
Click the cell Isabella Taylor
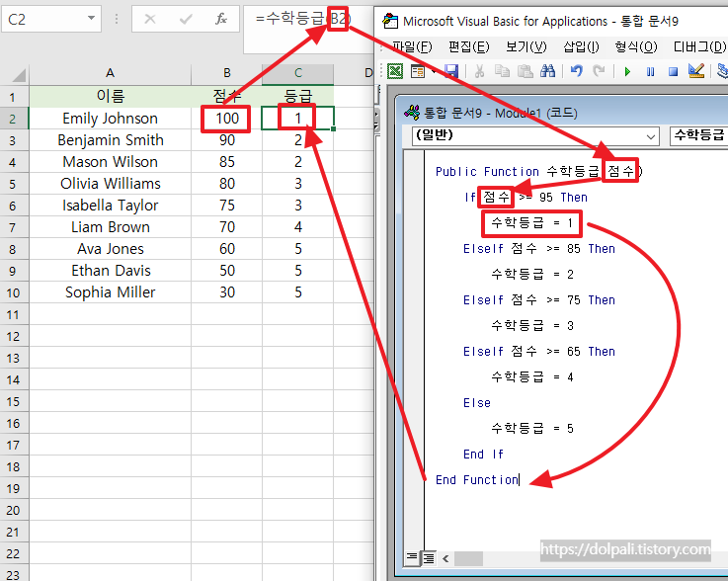pos(110,206)
